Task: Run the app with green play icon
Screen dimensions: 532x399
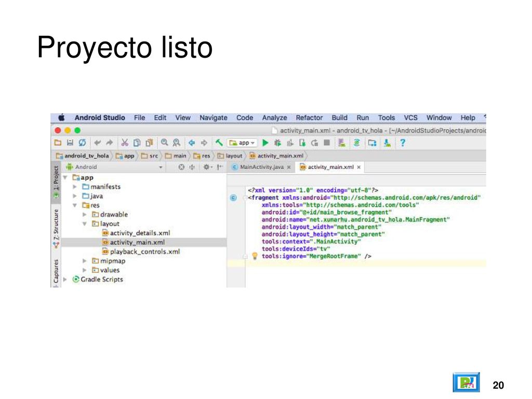Action: click(265, 143)
